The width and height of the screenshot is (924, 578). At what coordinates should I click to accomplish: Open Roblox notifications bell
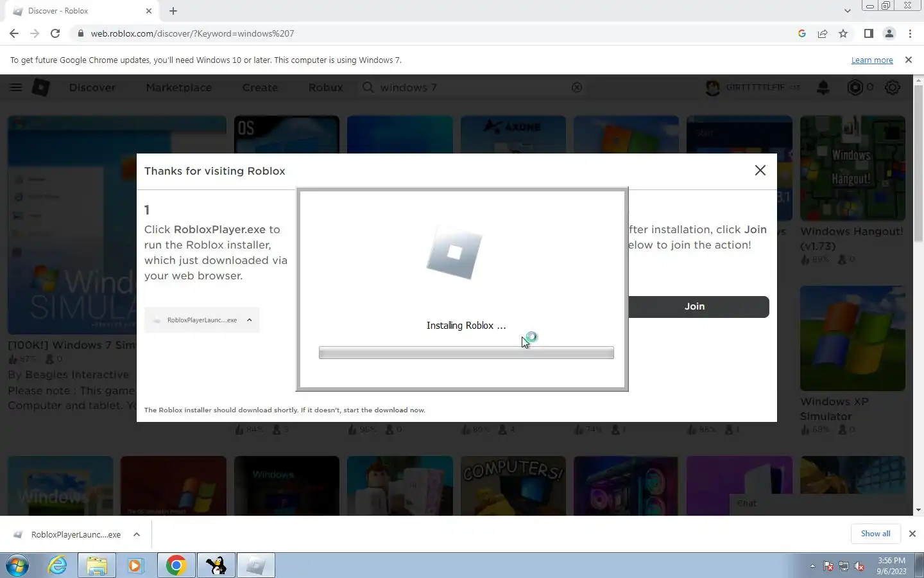(823, 87)
